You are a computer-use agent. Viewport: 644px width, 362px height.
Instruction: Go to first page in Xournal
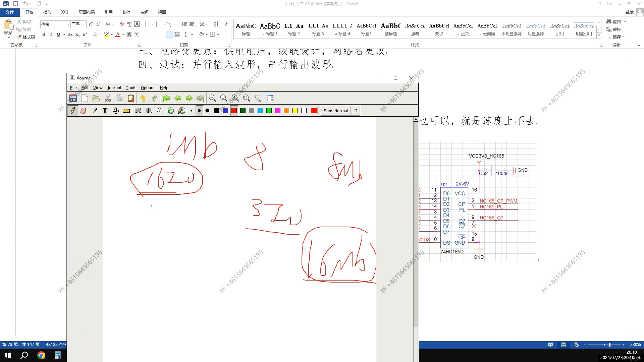166,98
